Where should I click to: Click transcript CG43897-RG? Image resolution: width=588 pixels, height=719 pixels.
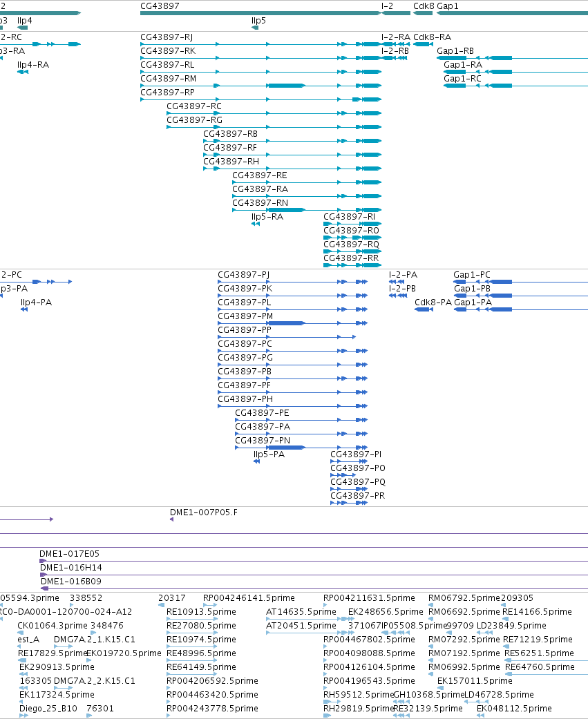click(x=194, y=119)
